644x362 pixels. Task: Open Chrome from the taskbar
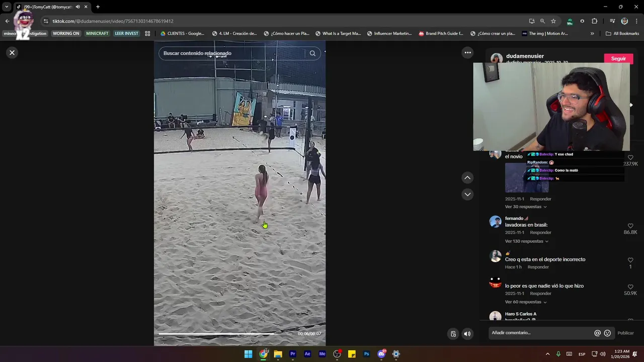[x=263, y=354]
